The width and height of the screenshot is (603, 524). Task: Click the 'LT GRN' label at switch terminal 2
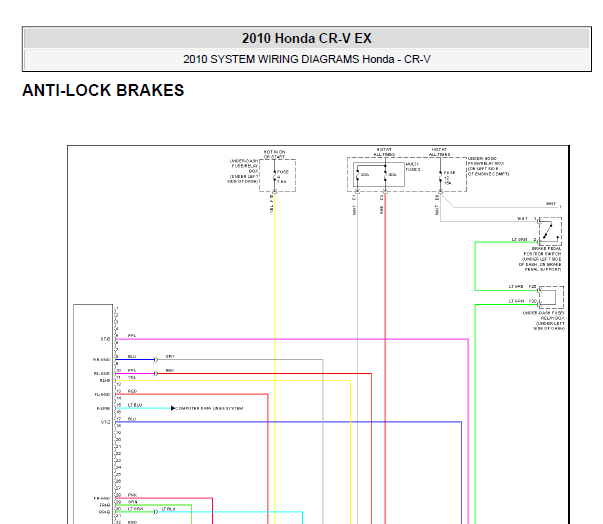click(x=519, y=239)
